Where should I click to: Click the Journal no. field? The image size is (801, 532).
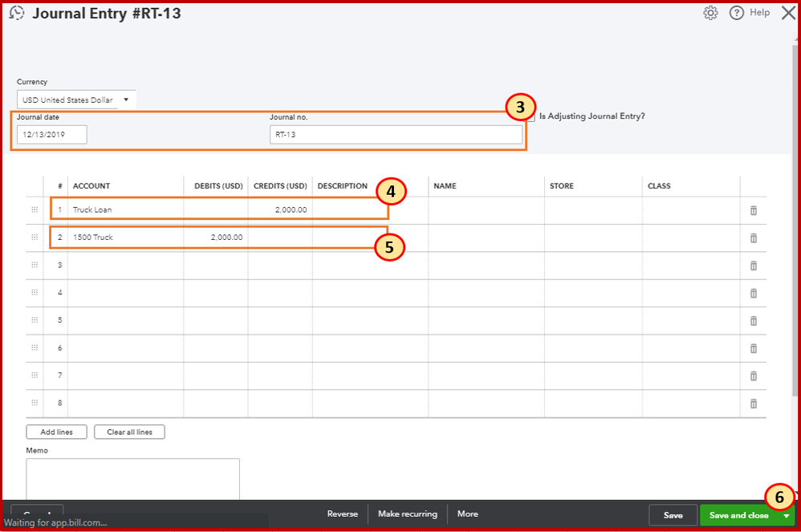[x=396, y=135]
